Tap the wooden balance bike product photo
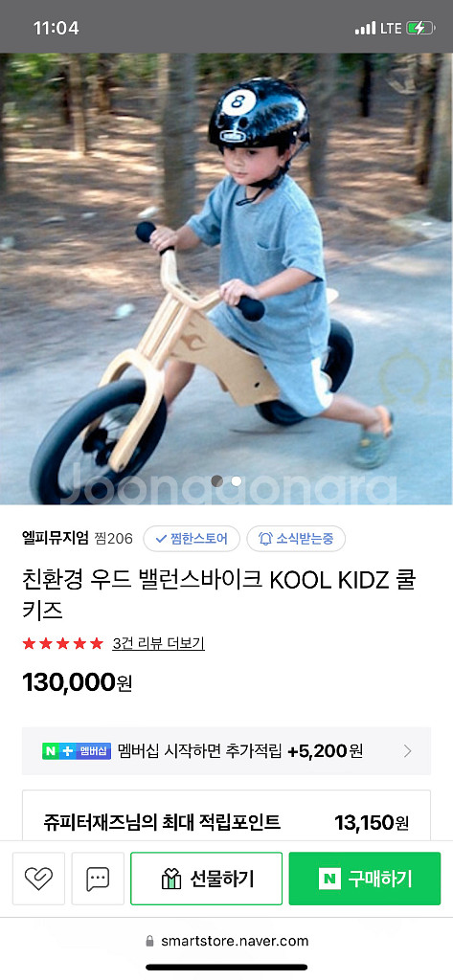453x980 pixels. (x=226, y=278)
